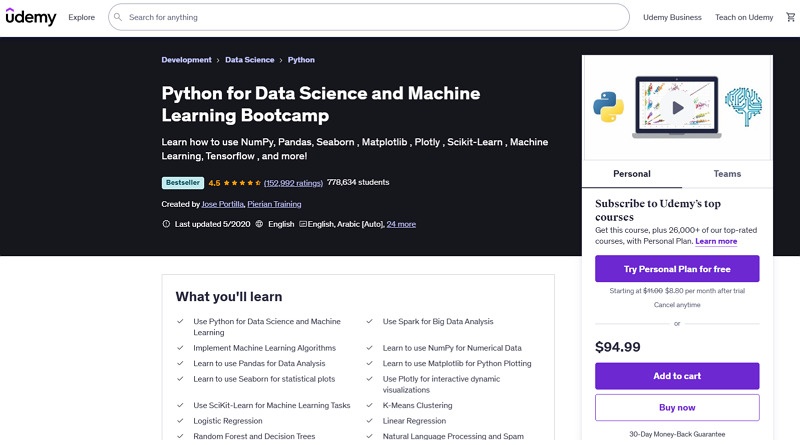Click 'Linear Regression' item
Image resolution: width=800 pixels, height=445 pixels.
(x=414, y=421)
